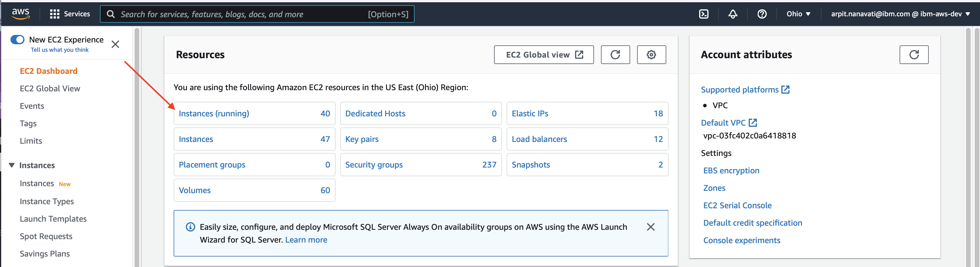The width and height of the screenshot is (980, 267).
Task: Open the Ohio region dropdown
Action: [798, 14]
